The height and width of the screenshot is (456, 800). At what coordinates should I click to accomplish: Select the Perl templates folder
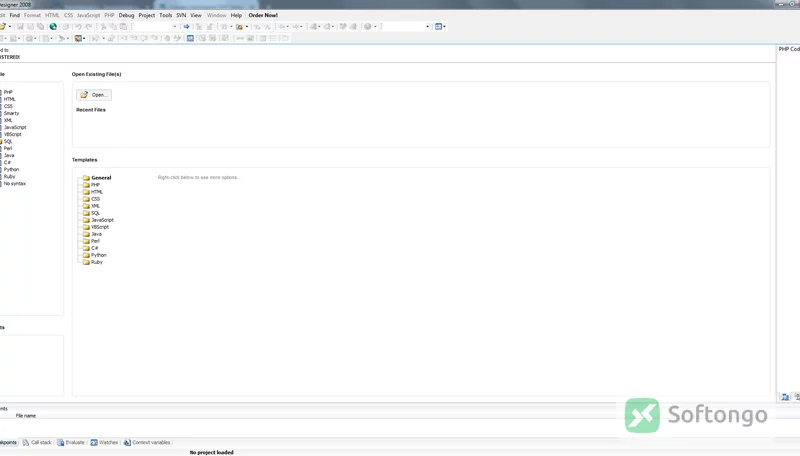(x=95, y=241)
